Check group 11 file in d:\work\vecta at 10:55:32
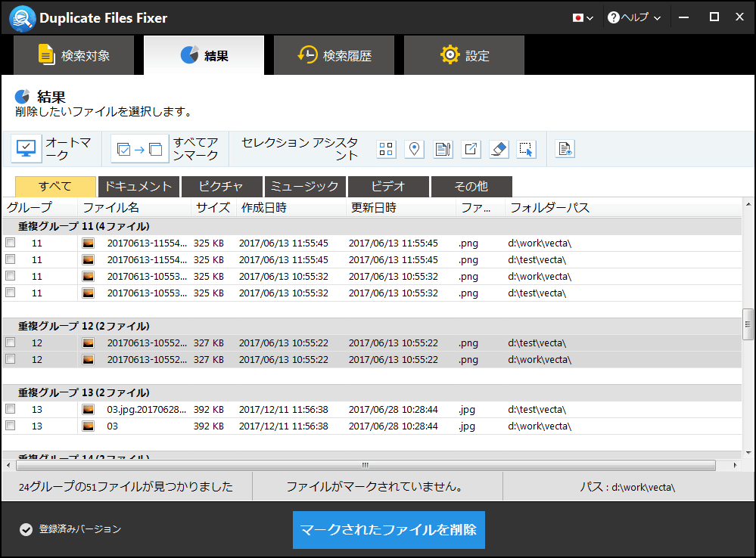756x558 pixels. pos(10,276)
